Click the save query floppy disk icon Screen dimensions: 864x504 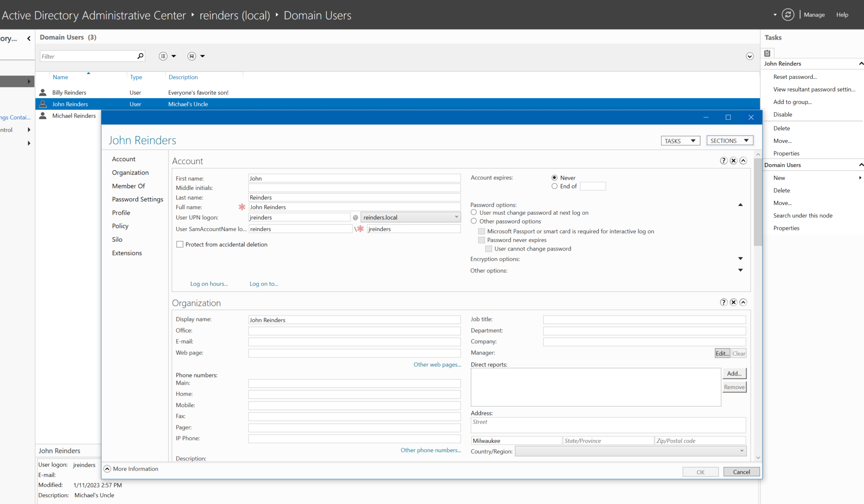(192, 56)
